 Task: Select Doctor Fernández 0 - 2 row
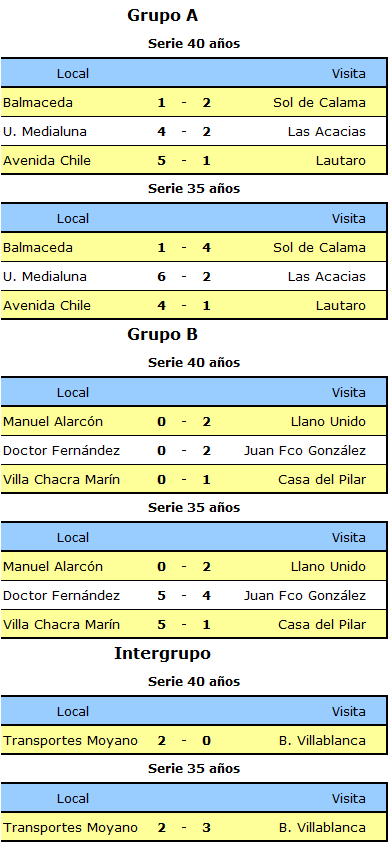coord(194,451)
